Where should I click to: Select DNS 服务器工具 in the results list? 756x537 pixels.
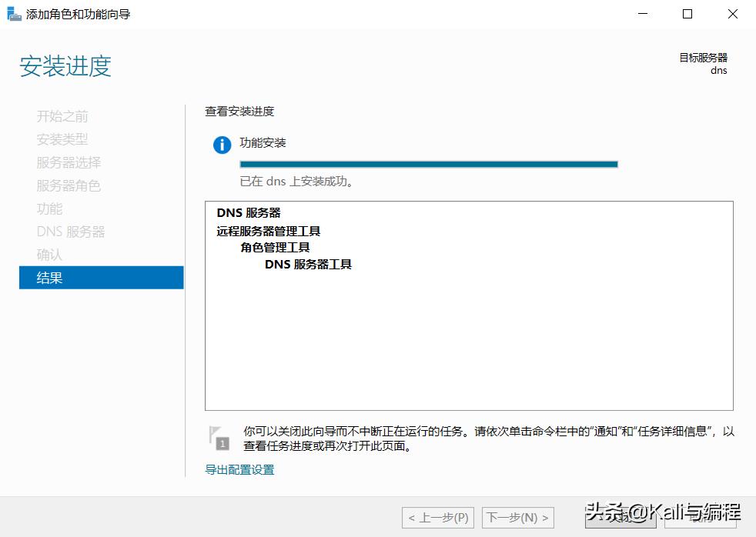(309, 263)
